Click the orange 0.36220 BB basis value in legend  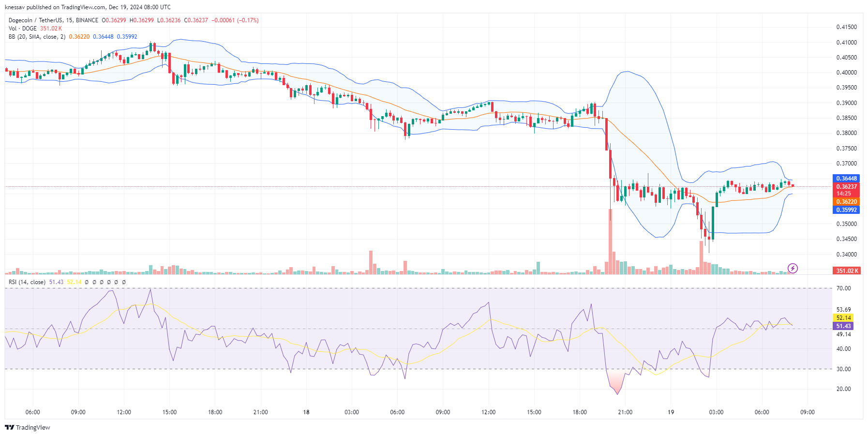coord(79,37)
